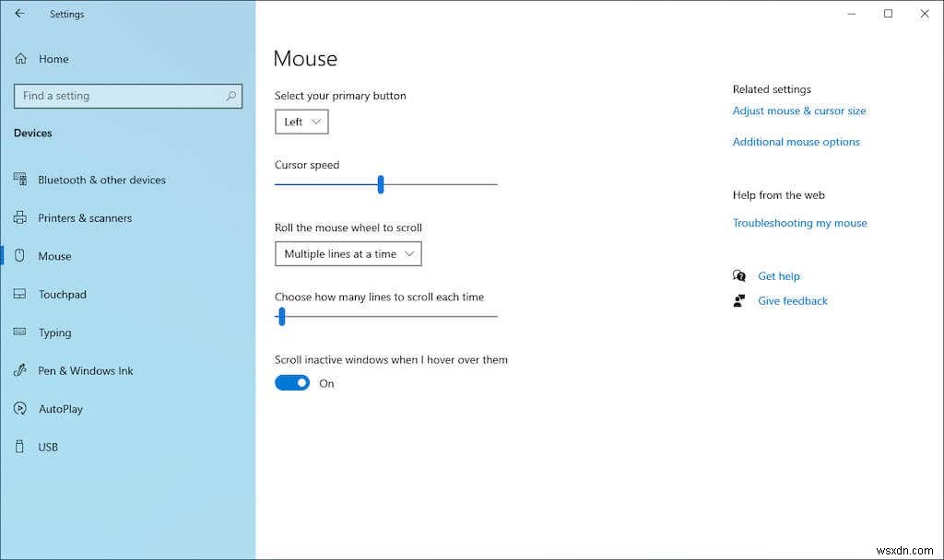
Task: Click the Touchpad icon in sidebar
Action: [20, 294]
